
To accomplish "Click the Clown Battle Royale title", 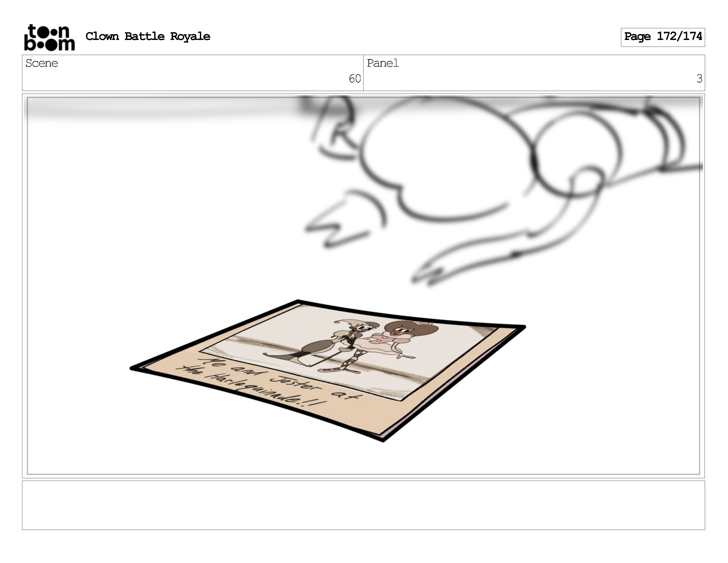I will (148, 36).
